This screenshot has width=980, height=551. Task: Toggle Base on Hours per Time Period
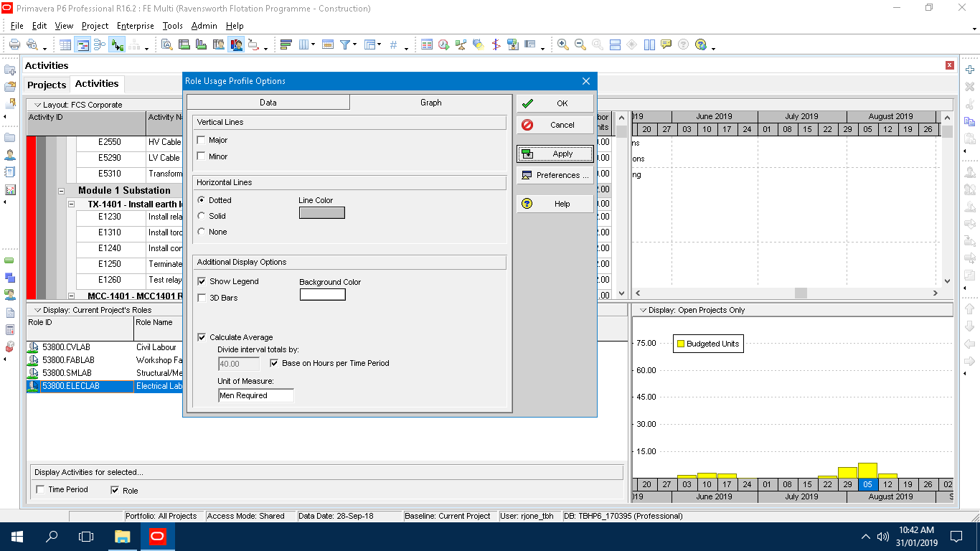[274, 363]
